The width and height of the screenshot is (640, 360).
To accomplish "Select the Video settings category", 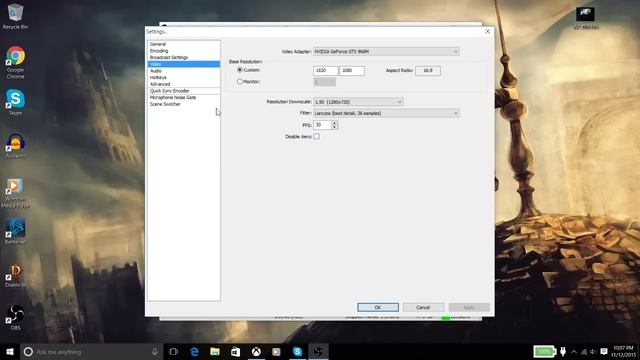I will pyautogui.click(x=184, y=64).
